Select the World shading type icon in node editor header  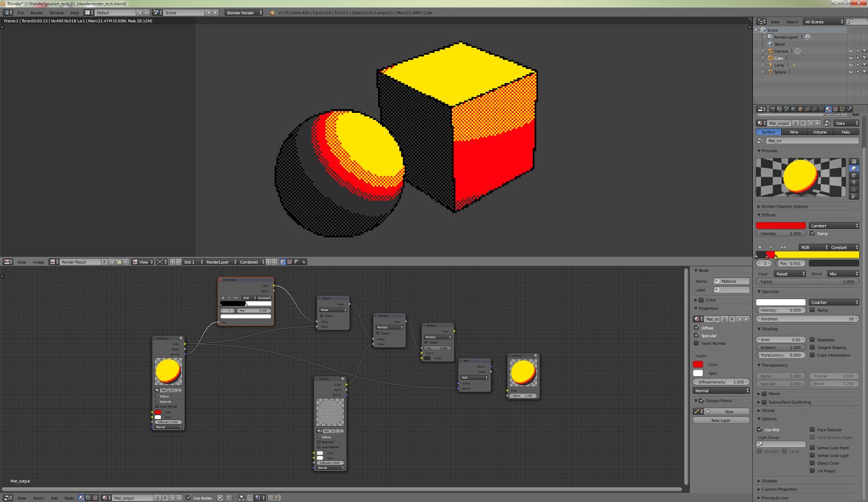point(88,498)
